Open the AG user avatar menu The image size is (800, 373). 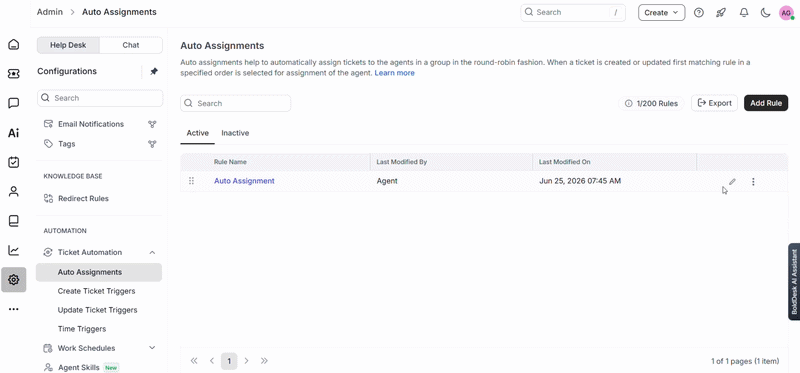(786, 13)
